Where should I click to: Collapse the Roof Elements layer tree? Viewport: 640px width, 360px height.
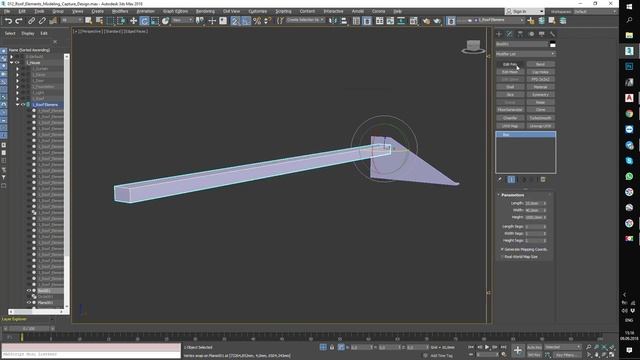pos(18,104)
